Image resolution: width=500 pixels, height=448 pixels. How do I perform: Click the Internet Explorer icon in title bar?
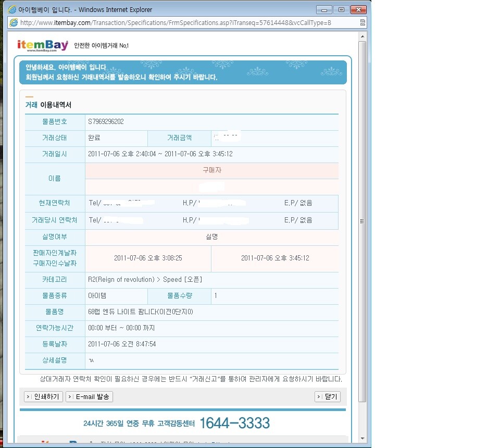coord(12,9)
